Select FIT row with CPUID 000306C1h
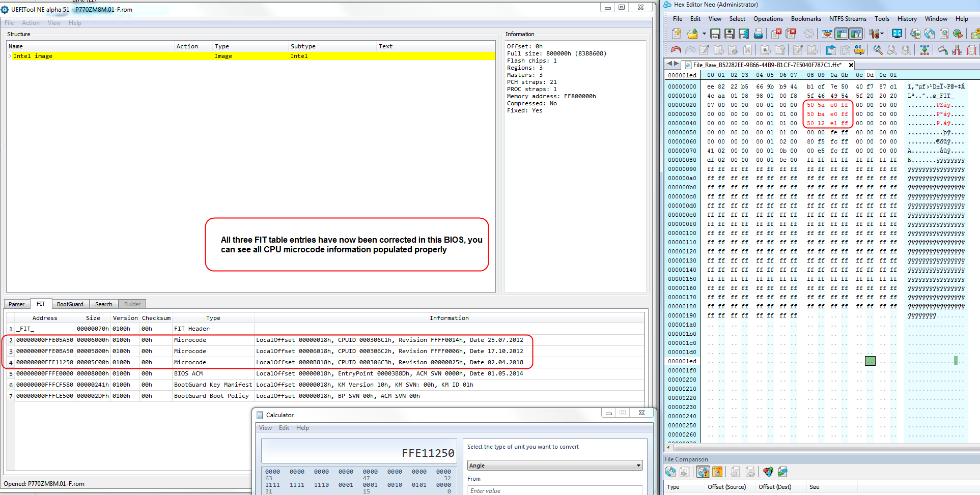Image resolution: width=980 pixels, height=495 pixels. click(x=325, y=340)
